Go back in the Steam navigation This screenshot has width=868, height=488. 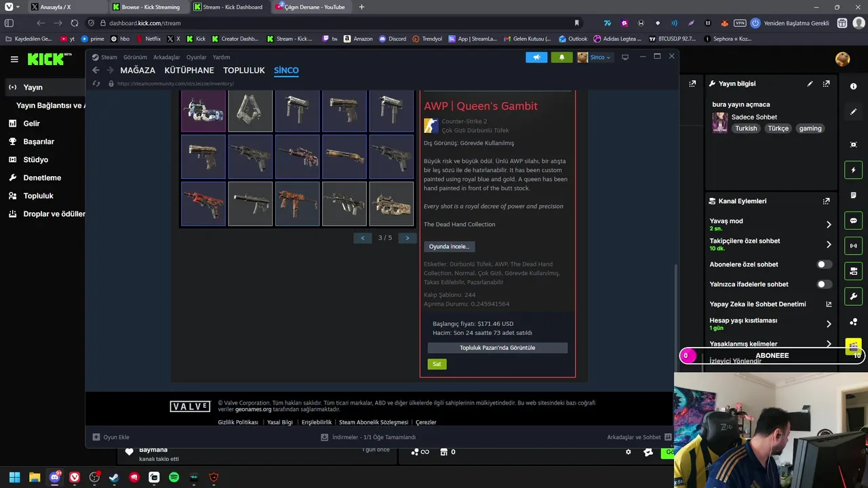(96, 70)
